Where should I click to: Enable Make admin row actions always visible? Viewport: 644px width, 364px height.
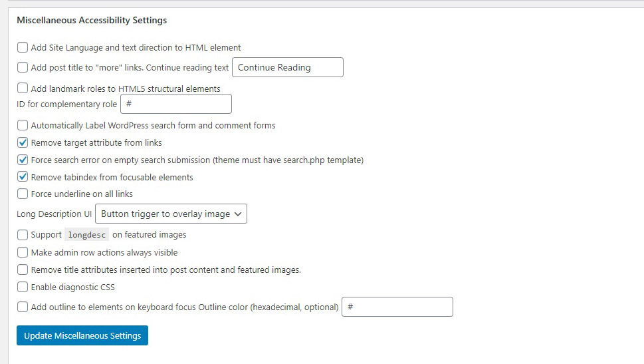23,252
